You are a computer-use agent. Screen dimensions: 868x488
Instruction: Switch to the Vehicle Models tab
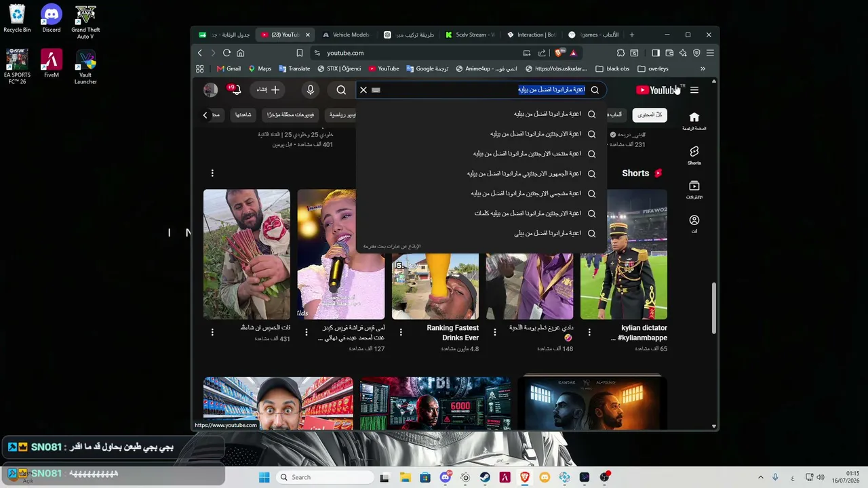pyautogui.click(x=346, y=35)
